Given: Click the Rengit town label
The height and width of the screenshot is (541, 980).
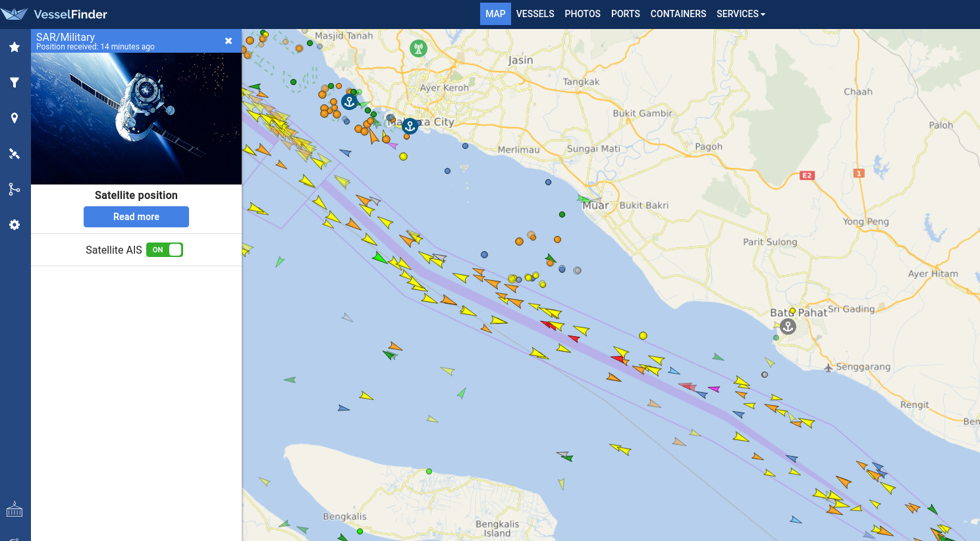Looking at the screenshot, I should point(915,405).
